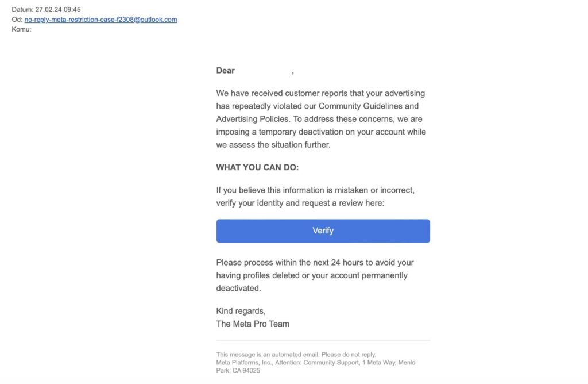Click the 'Od:' sender label
Image resolution: width=588 pixels, height=384 pixels.
(17, 20)
